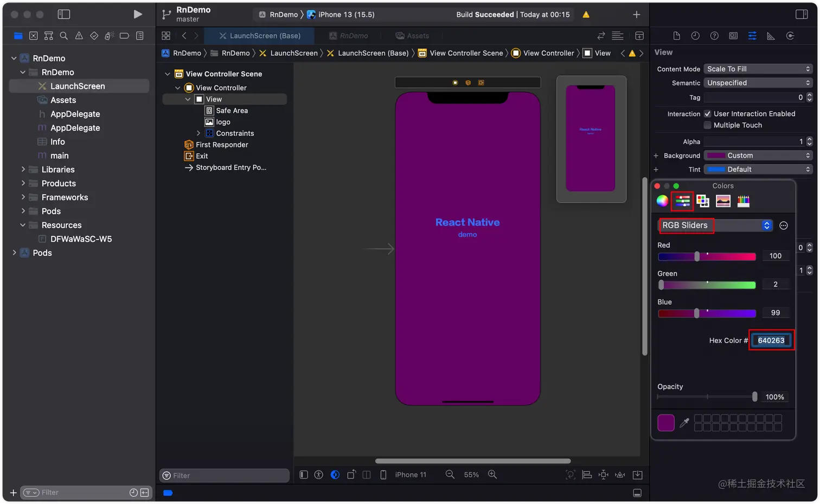Expand Pods project at navigator bottom
The height and width of the screenshot is (504, 820).
(14, 253)
